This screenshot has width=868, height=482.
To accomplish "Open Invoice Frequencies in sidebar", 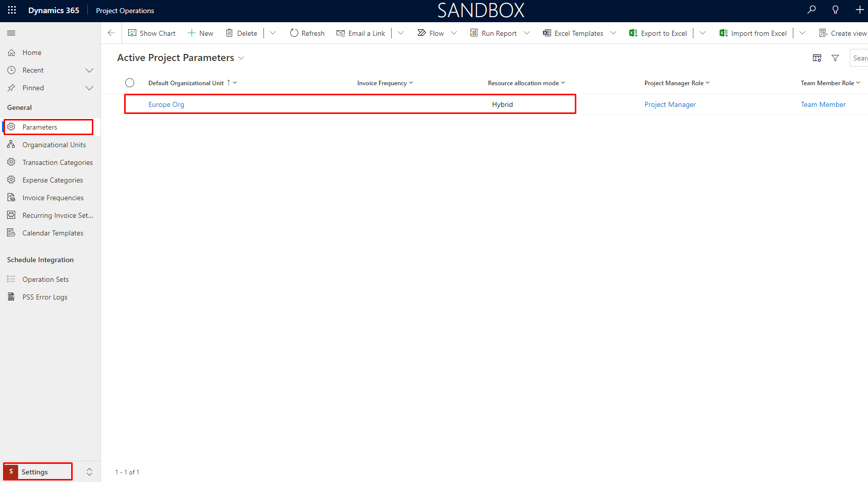I will pyautogui.click(x=53, y=198).
